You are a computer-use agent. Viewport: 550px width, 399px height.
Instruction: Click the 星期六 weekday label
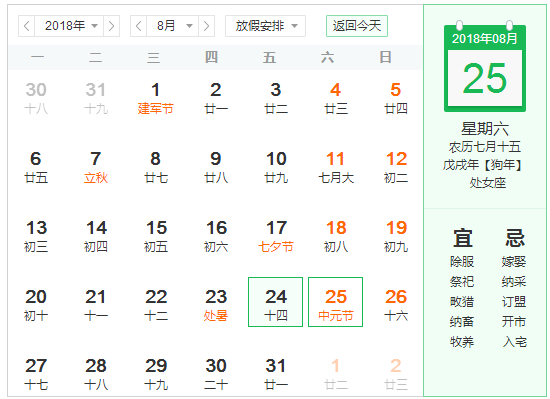[485, 129]
